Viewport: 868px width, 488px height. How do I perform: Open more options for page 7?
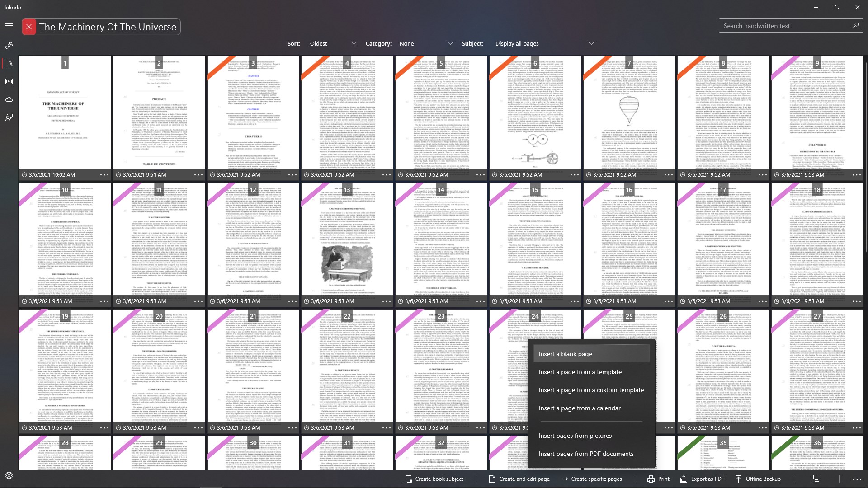coord(669,175)
